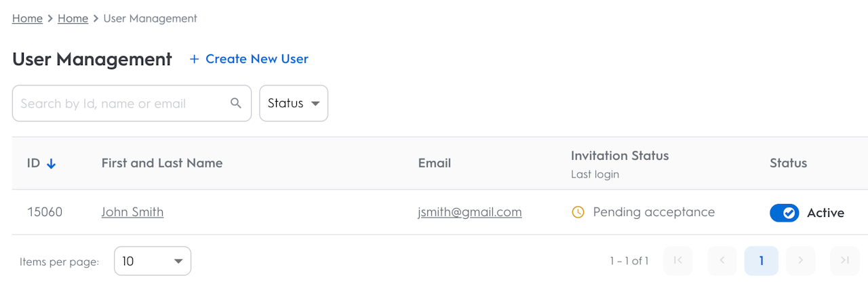This screenshot has height=307, width=868.
Task: Click the ID sort arrow icon
Action: pos(52,163)
